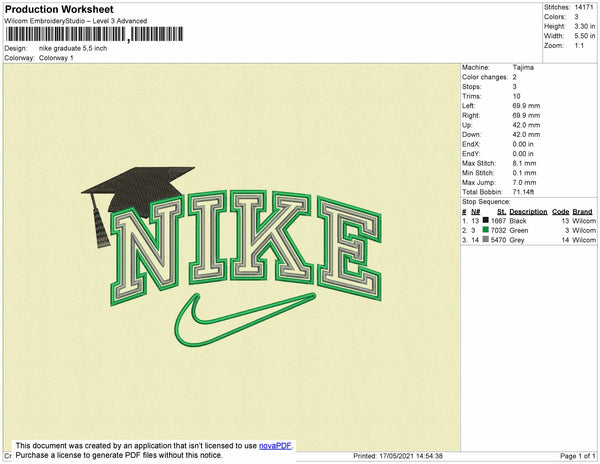Click the colorway value 'Colorway 1'
Screen dimensions: 600x464
(56, 58)
